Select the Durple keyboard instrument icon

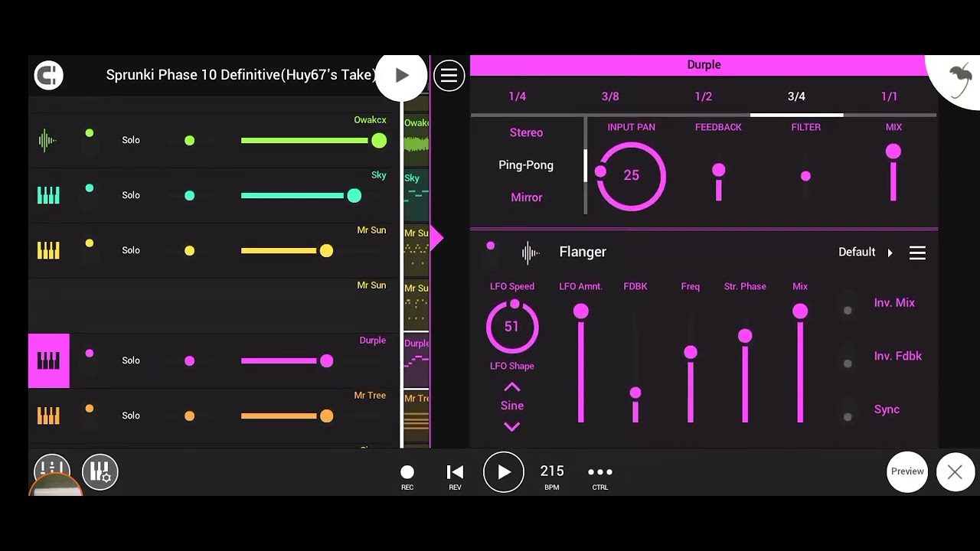tap(48, 360)
